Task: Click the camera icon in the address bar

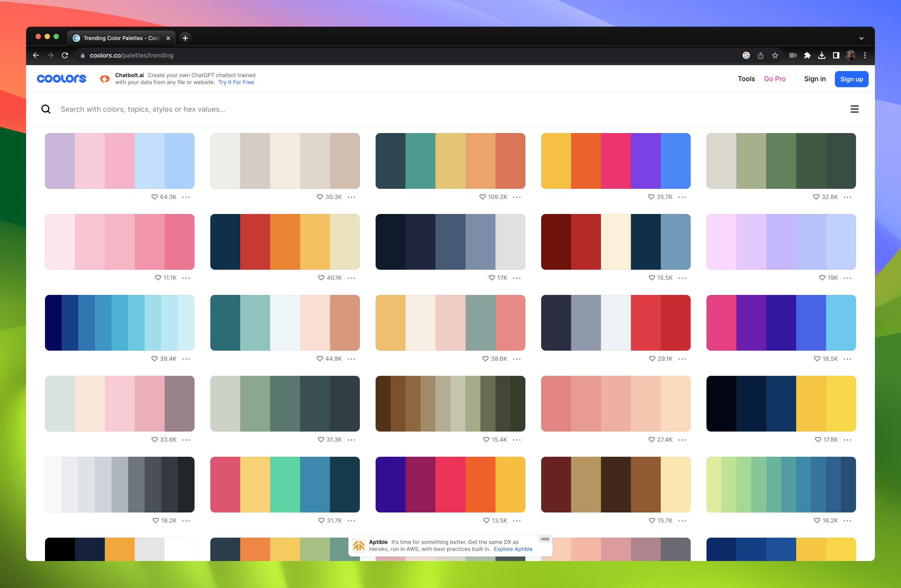Action: [792, 55]
